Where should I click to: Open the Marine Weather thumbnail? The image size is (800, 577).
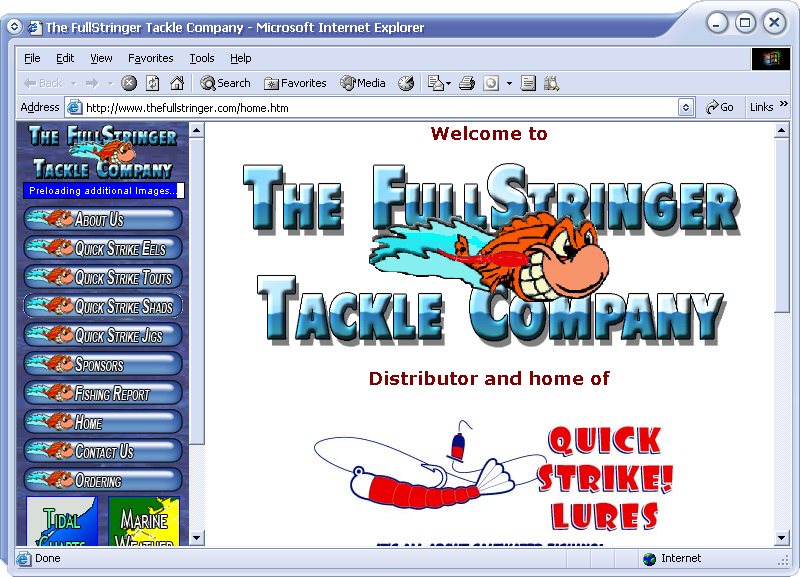click(144, 520)
